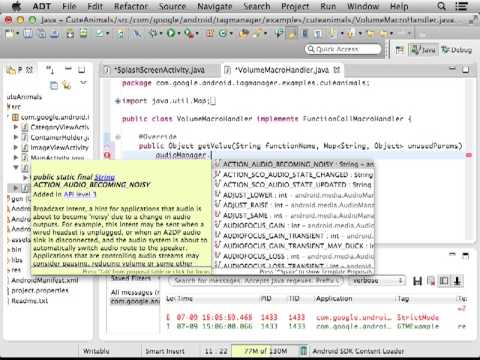This screenshot has width=480, height=360.
Task: Click Link with Editor icon in Package Explorer
Action: point(66,86)
